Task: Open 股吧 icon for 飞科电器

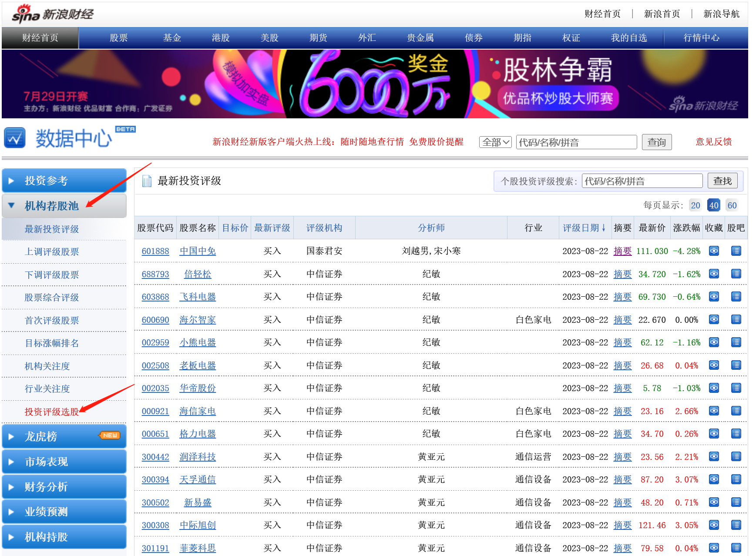Action: [x=736, y=297]
